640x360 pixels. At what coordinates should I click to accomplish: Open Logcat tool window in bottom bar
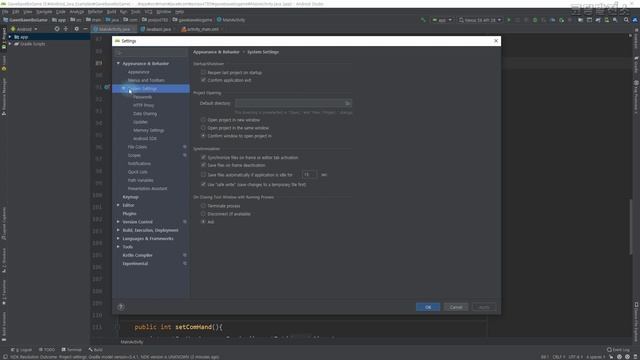click(x=22, y=350)
